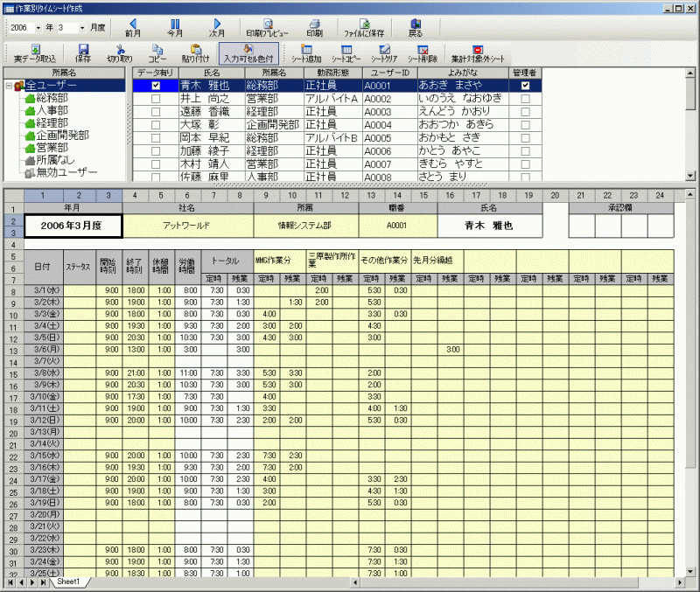
Task: Check データ有り checkbox for 遠藤 香織
Action: [x=156, y=112]
